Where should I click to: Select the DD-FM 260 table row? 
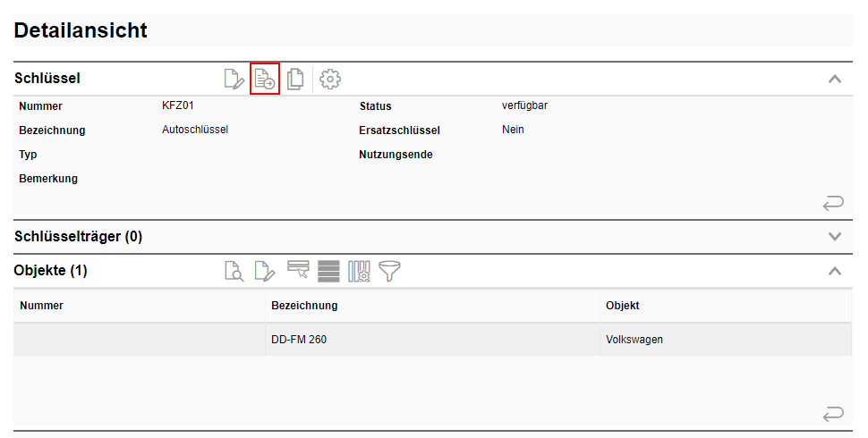[299, 340]
